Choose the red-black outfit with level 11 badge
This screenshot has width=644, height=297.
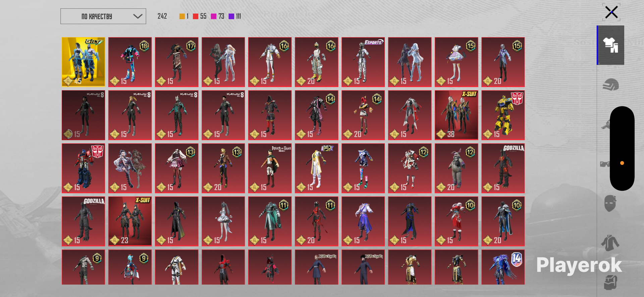tap(316, 221)
